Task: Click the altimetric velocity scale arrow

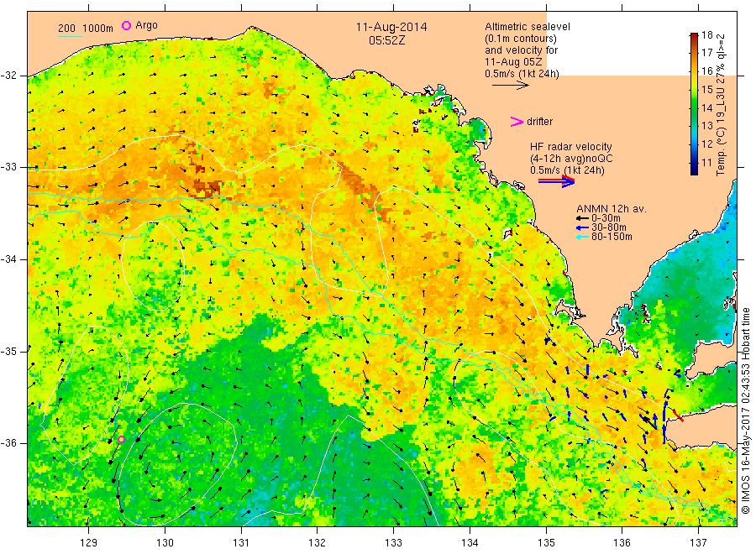Action: click(510, 86)
